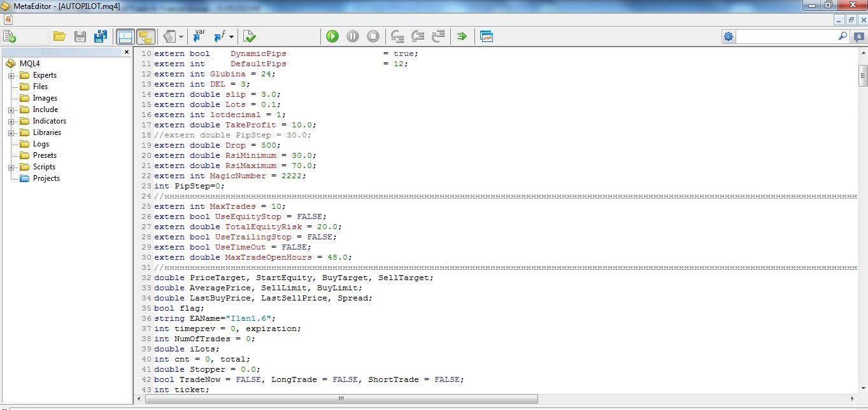
Task: Close the Navigator panel with X
Action: (126, 52)
